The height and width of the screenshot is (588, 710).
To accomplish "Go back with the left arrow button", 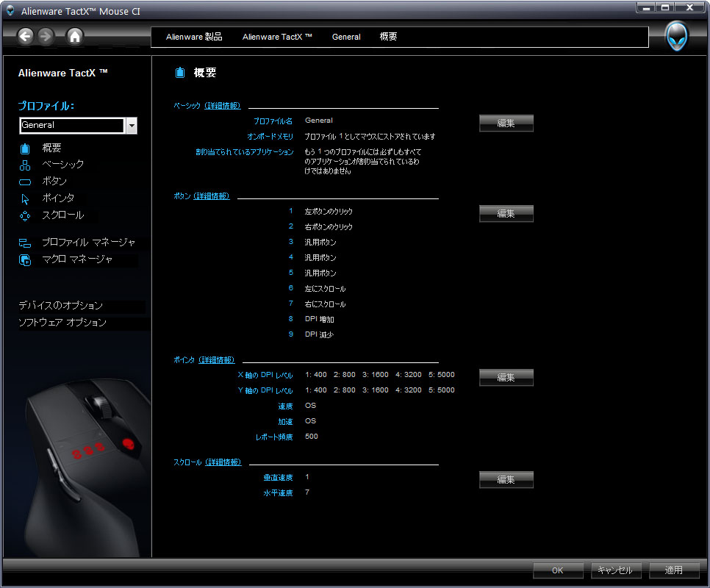I will (25, 36).
